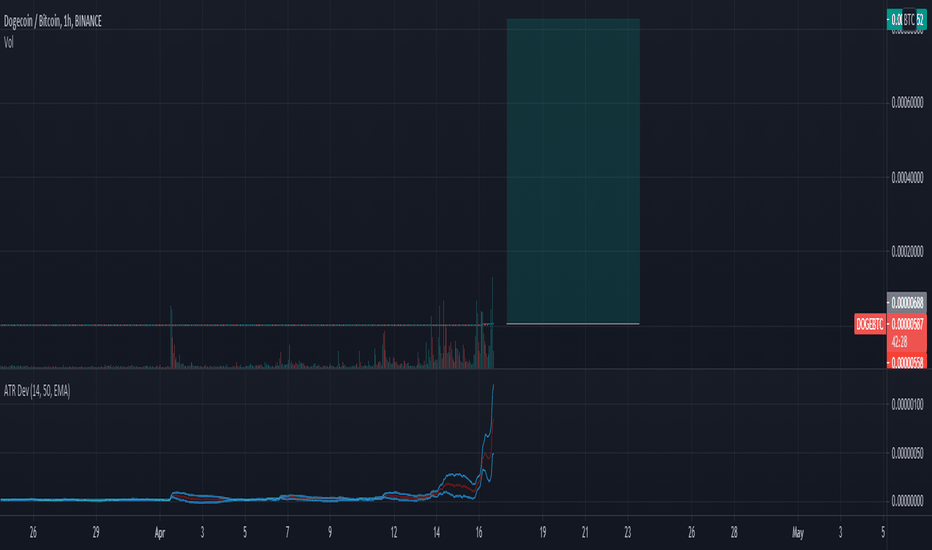
Task: Select the Vol indicator label
Action: [x=8, y=43]
